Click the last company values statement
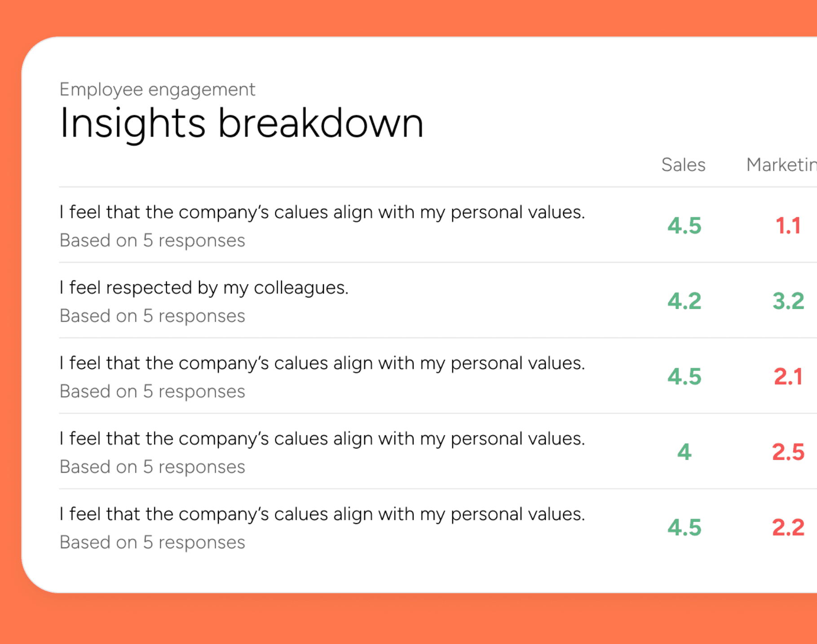This screenshot has width=817, height=644. click(x=322, y=514)
